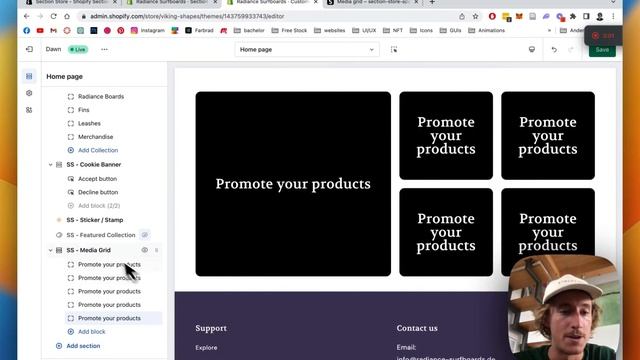
Task: Collapse the SS - Cookie Banner section chevron
Action: tap(50, 165)
